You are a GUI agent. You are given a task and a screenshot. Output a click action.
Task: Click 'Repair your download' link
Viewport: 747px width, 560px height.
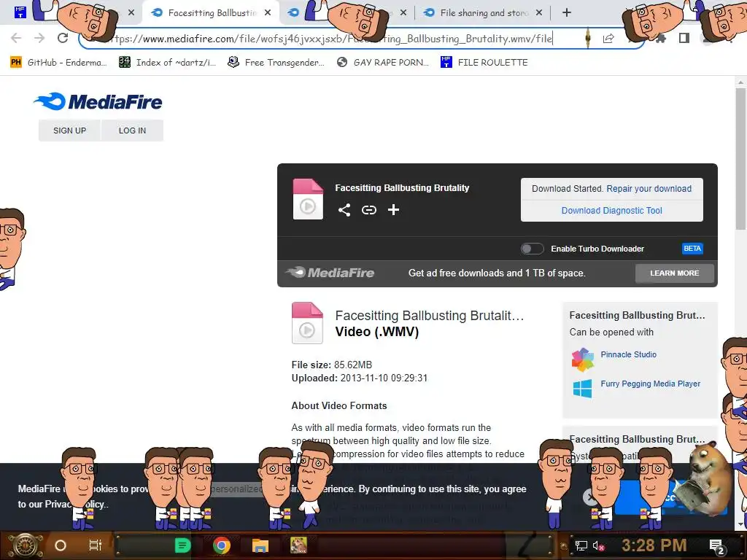[649, 189]
